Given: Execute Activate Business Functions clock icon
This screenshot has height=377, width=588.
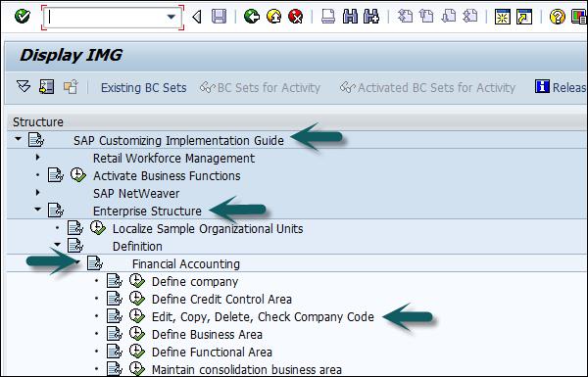Looking at the screenshot, I should click(78, 175).
